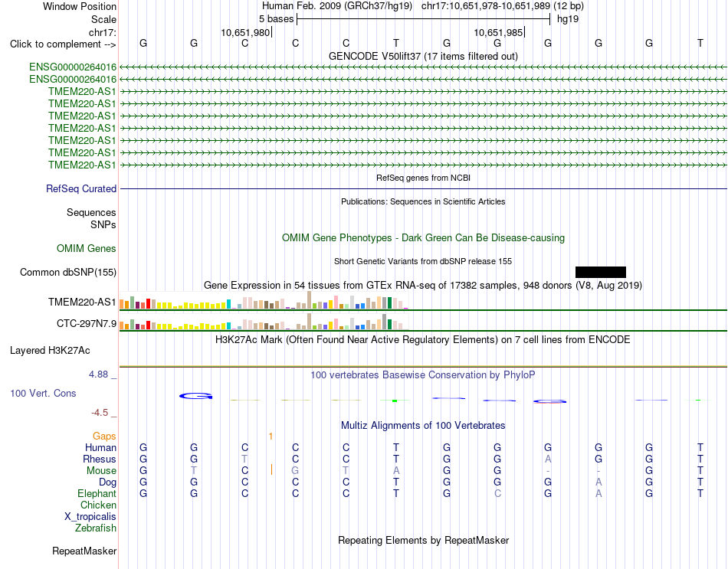Select the Zebrafish species row label
The height and width of the screenshot is (569, 728).
(x=96, y=528)
